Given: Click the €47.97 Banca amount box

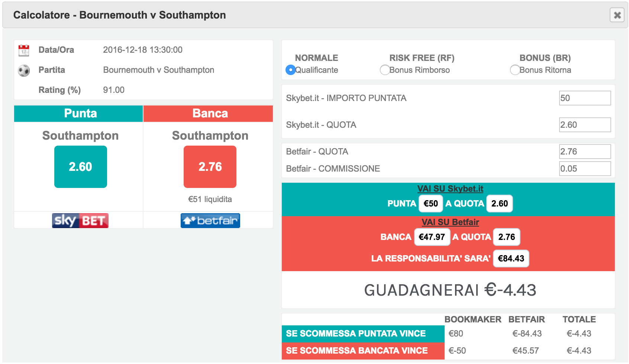Looking at the screenshot, I should 432,237.
